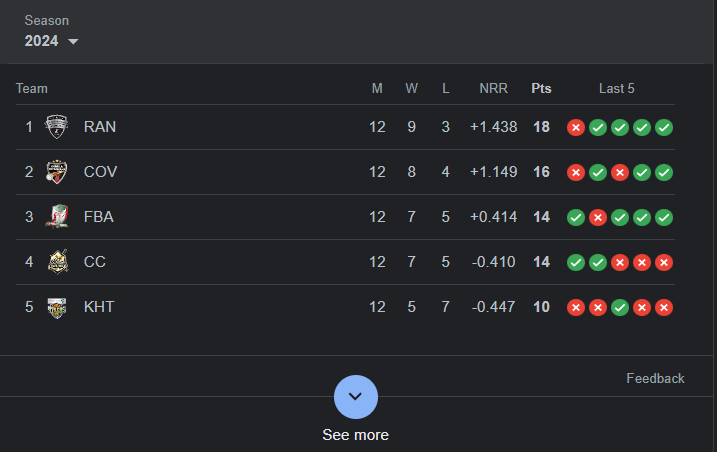Select the RAN team name

[x=100, y=127]
